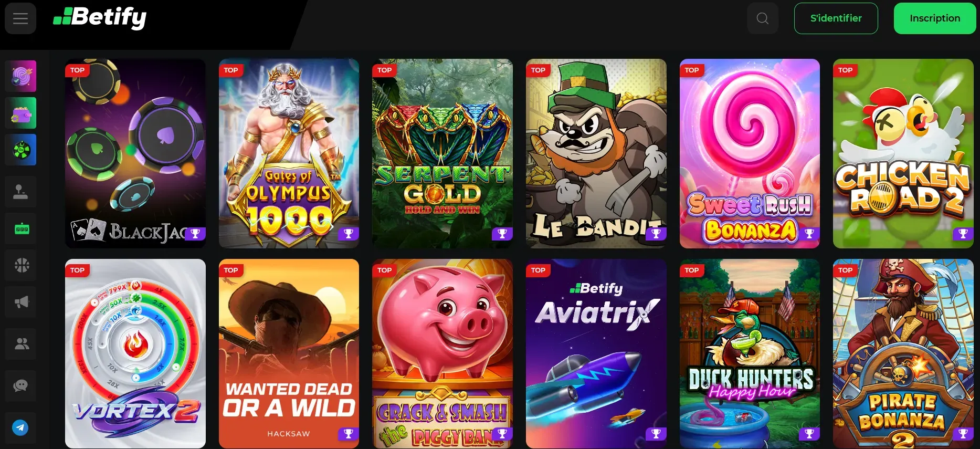Open Gates of Olympus 1000 game

289,153
